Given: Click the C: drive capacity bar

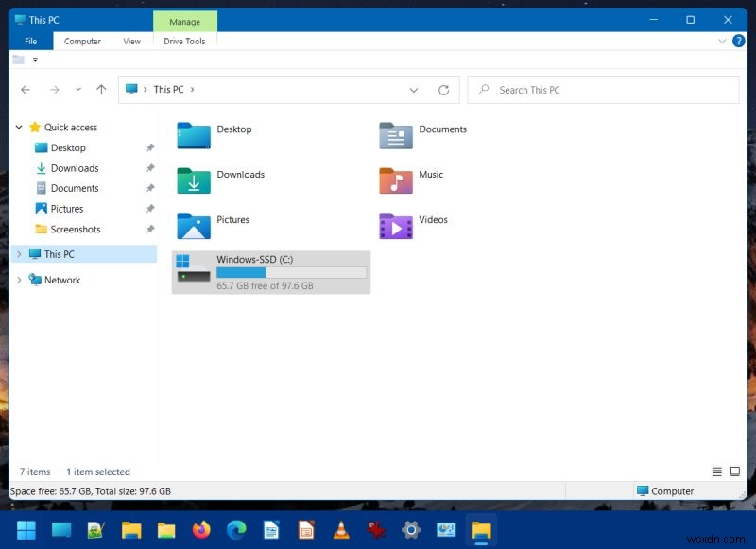Looking at the screenshot, I should coord(290,272).
